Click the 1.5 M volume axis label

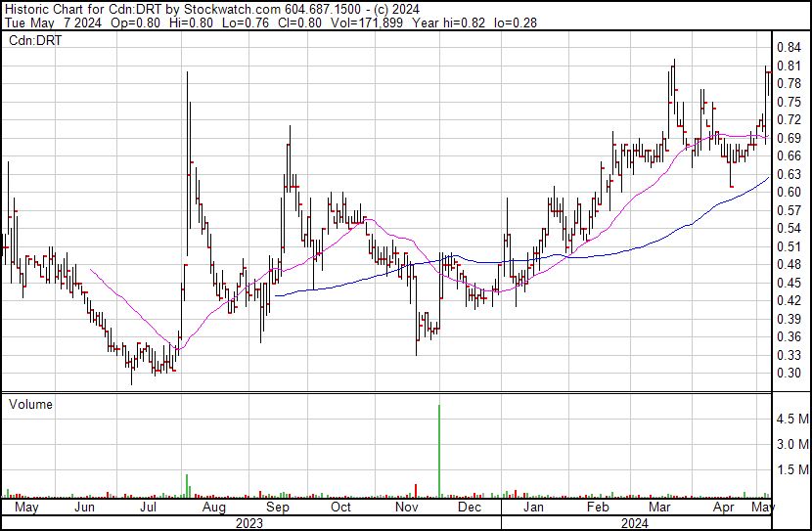(791, 470)
